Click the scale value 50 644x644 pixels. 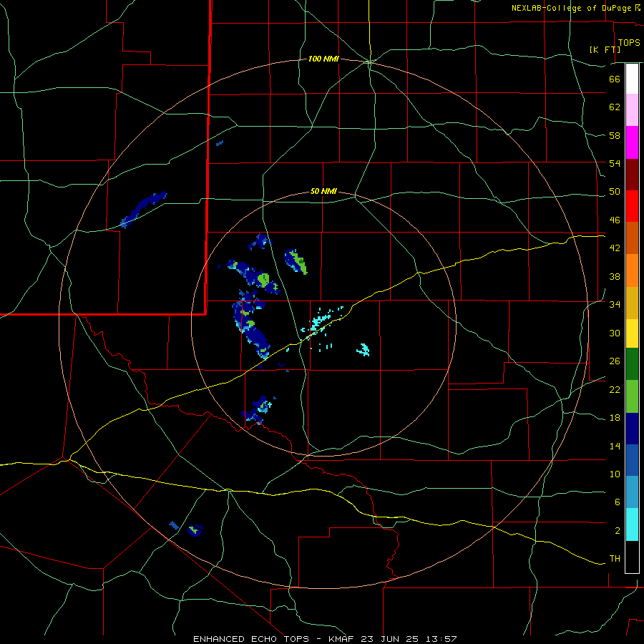point(615,192)
